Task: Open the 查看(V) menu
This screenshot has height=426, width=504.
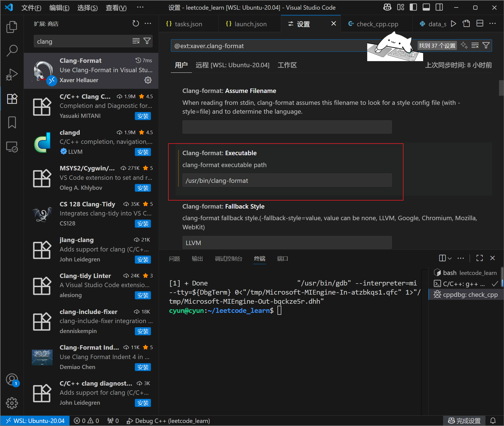Action: pos(116,8)
